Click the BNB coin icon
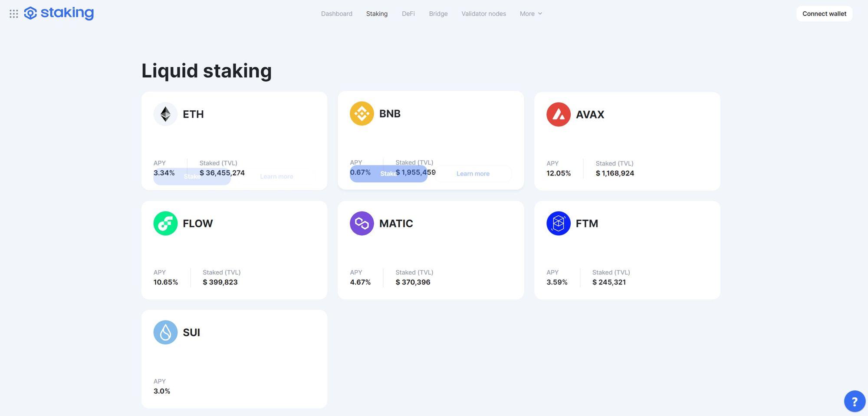The image size is (868, 416). (x=362, y=113)
